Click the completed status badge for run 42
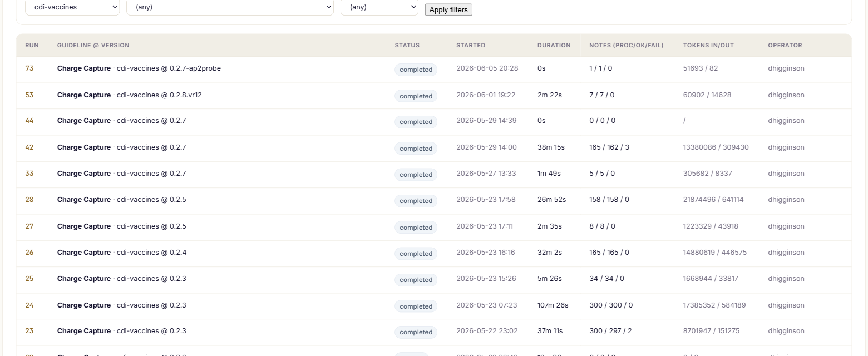Viewport: 868px width, 356px height. (x=416, y=149)
